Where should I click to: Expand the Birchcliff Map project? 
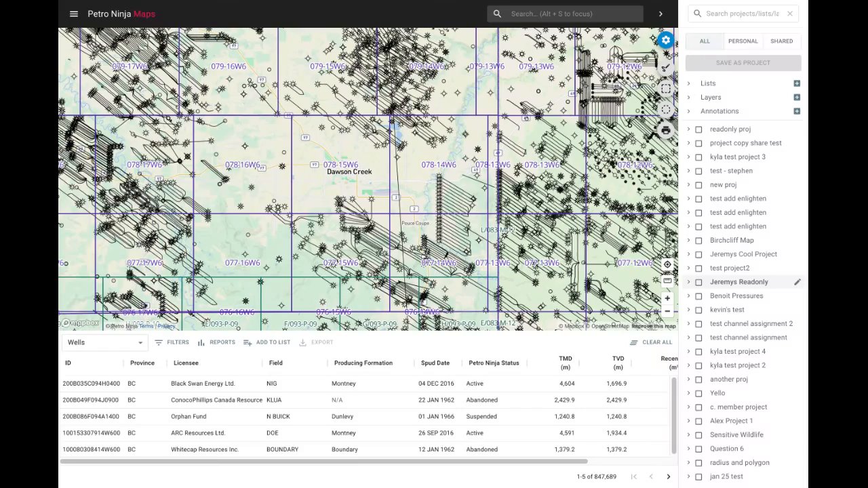pyautogui.click(x=689, y=241)
